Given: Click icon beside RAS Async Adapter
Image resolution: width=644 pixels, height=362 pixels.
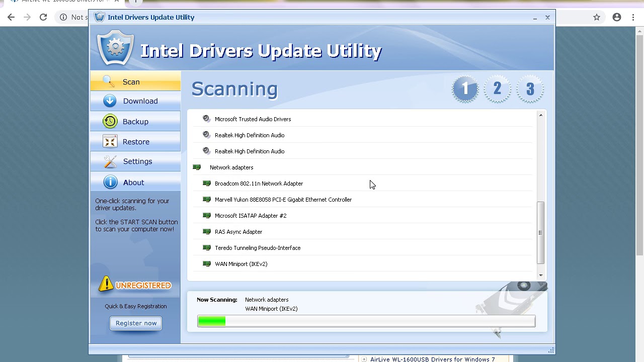Looking at the screenshot, I should click(x=206, y=232).
